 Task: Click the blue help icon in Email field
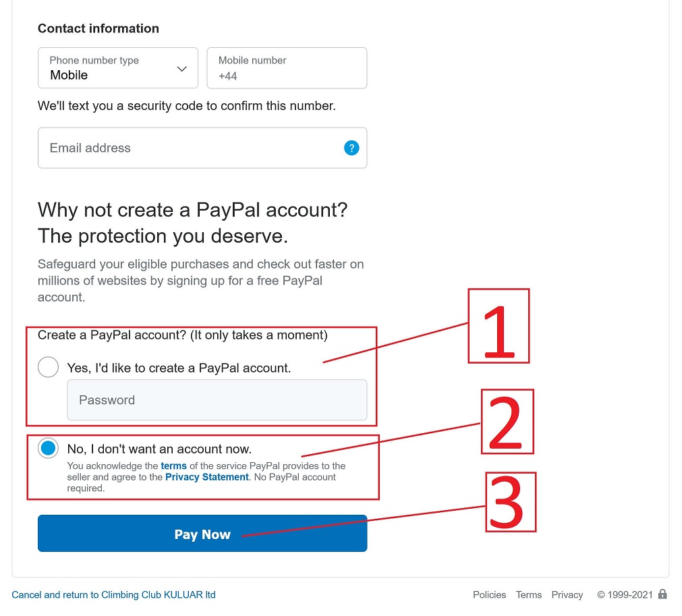[x=351, y=148]
